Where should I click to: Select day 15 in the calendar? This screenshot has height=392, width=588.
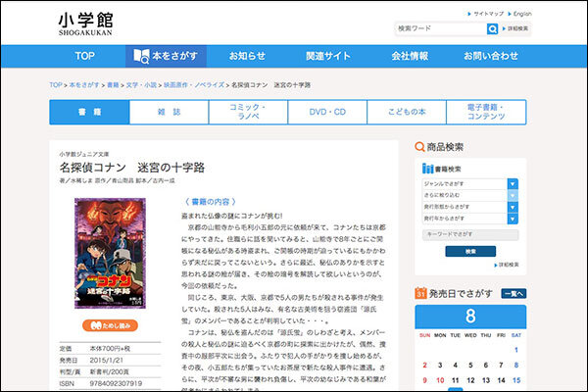pos(516,380)
